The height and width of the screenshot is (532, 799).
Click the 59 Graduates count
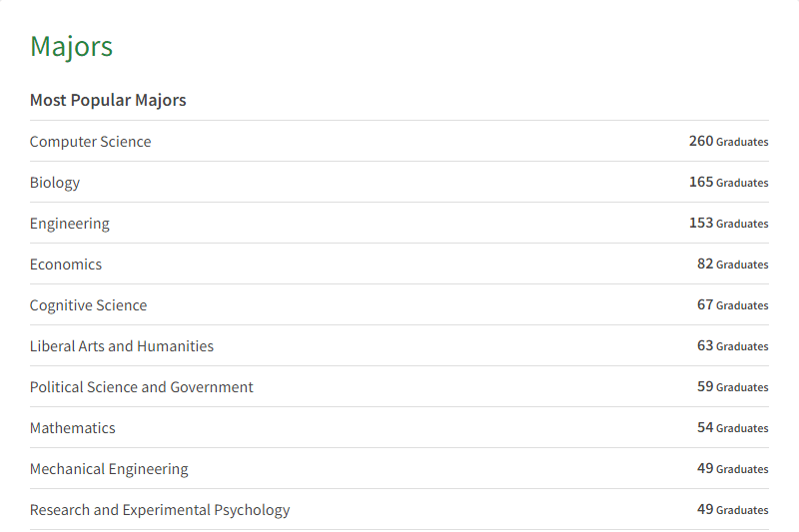(x=732, y=387)
